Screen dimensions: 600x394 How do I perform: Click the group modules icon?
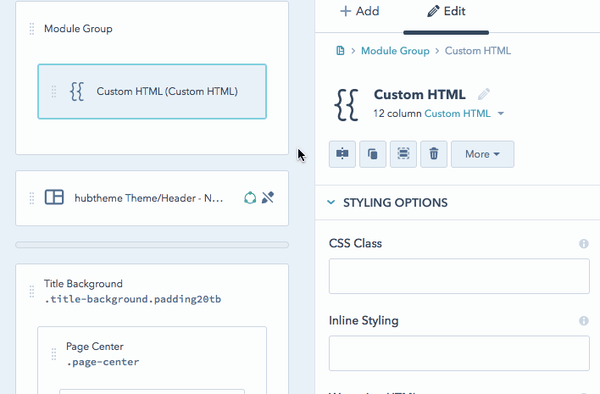click(403, 154)
